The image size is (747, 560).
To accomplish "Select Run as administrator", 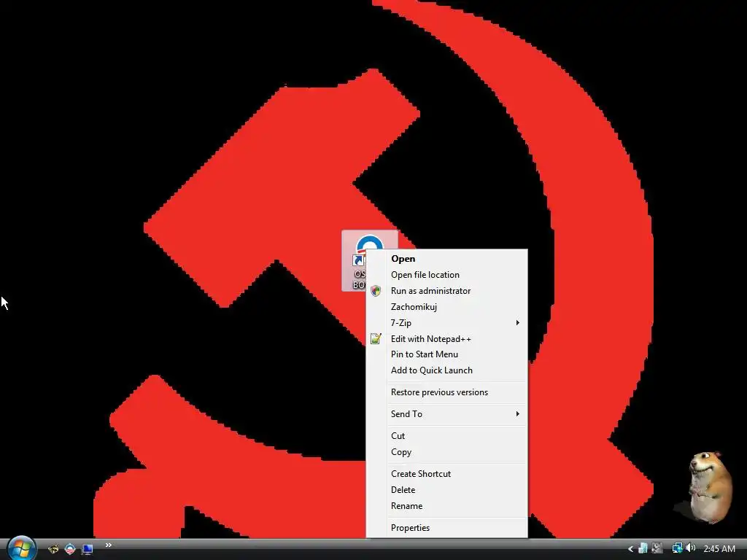I will point(447,291).
